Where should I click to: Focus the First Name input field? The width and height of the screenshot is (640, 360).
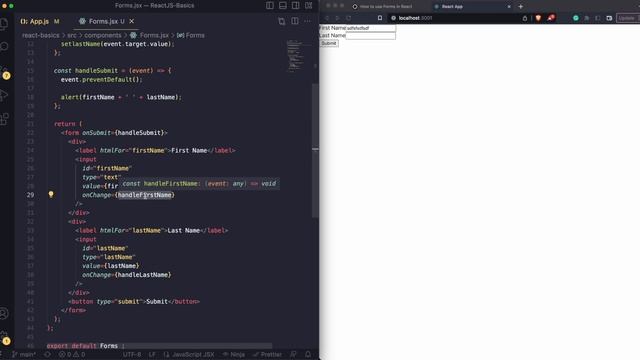pyautogui.click(x=371, y=28)
